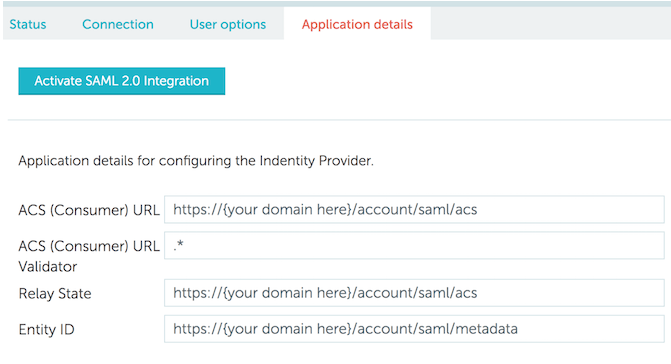671x364 pixels.
Task: Click the Entity ID label
Action: click(x=46, y=330)
